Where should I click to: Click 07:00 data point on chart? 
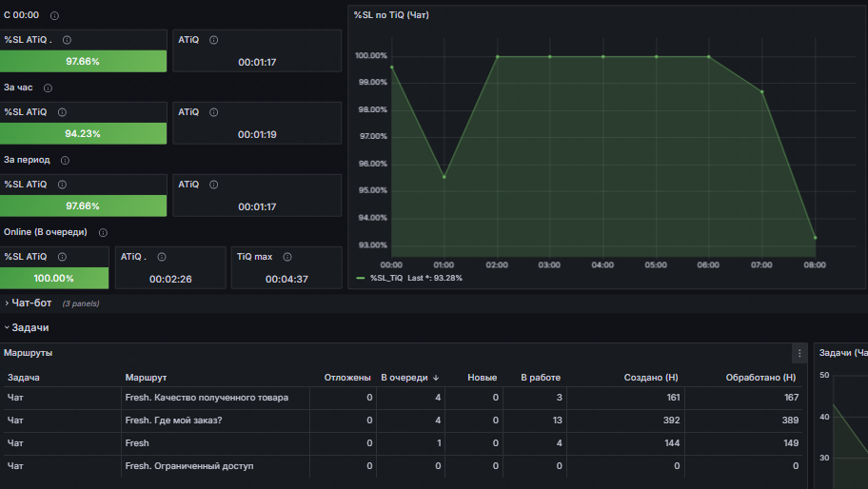pos(761,91)
